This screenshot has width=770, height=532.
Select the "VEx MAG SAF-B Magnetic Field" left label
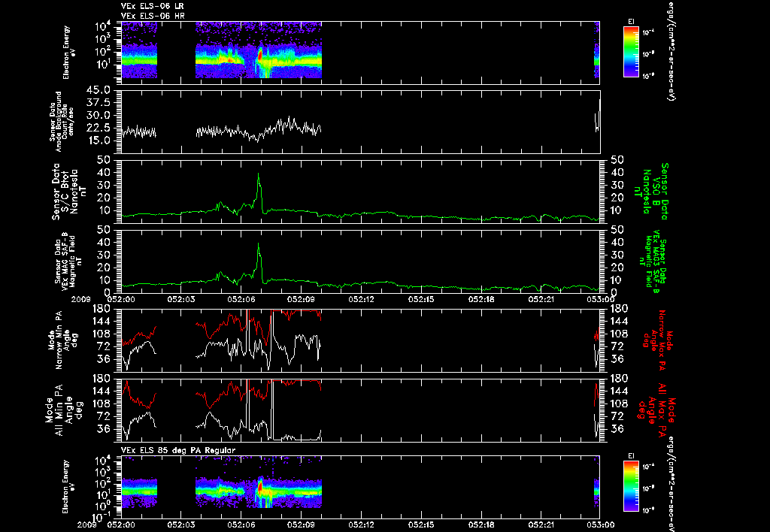coord(68,261)
